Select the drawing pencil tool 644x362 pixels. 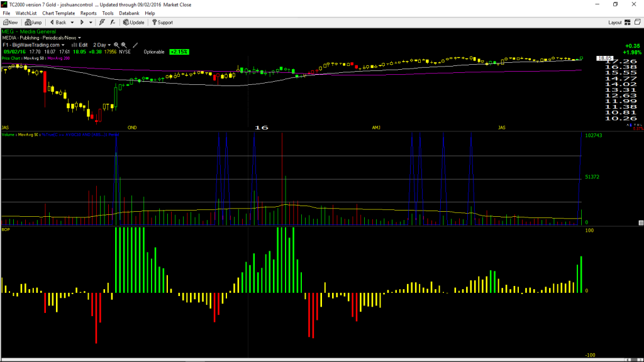pyautogui.click(x=135, y=45)
